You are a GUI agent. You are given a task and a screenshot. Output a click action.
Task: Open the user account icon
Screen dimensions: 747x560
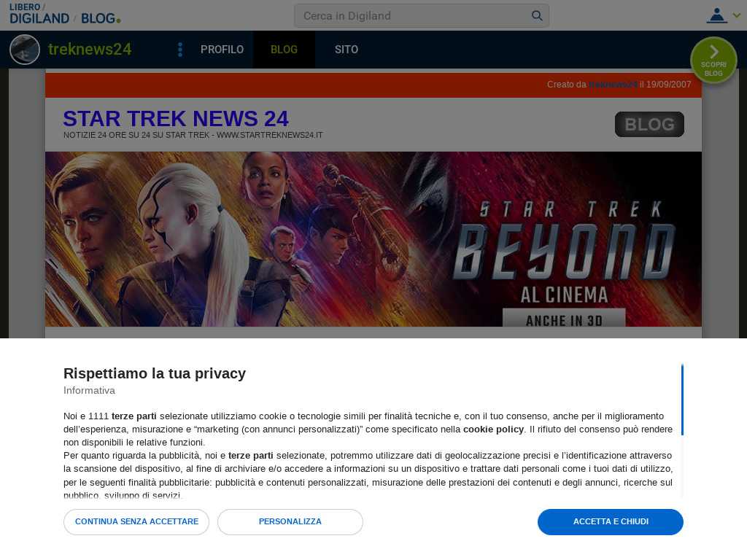pyautogui.click(x=716, y=15)
